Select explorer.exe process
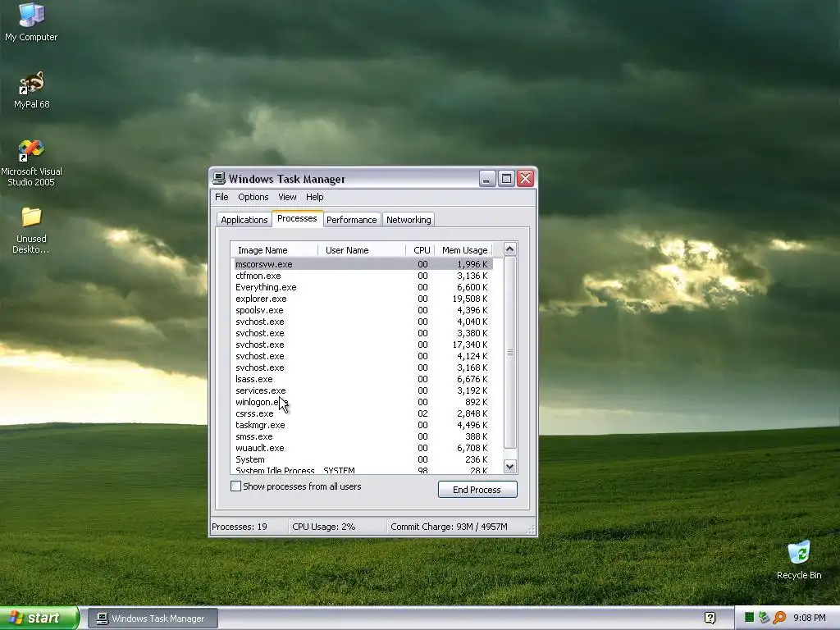Screen dimensions: 840x630 tap(363, 299)
